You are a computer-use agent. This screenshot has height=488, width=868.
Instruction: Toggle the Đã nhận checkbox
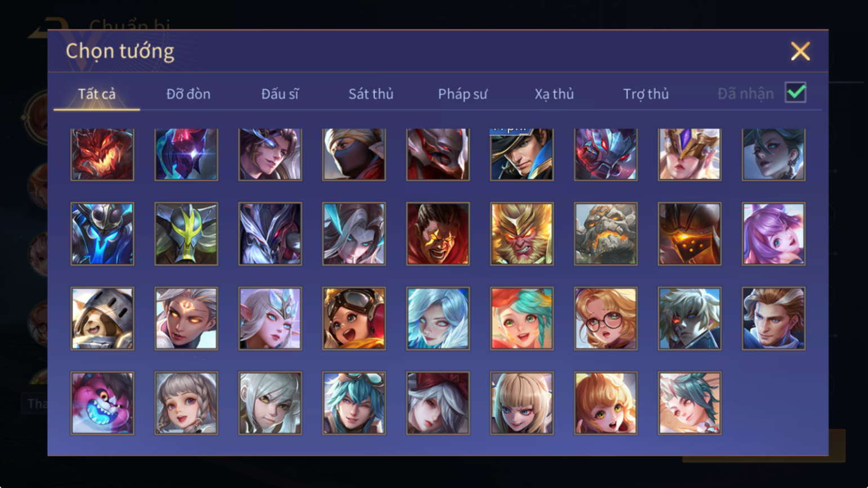coord(795,93)
